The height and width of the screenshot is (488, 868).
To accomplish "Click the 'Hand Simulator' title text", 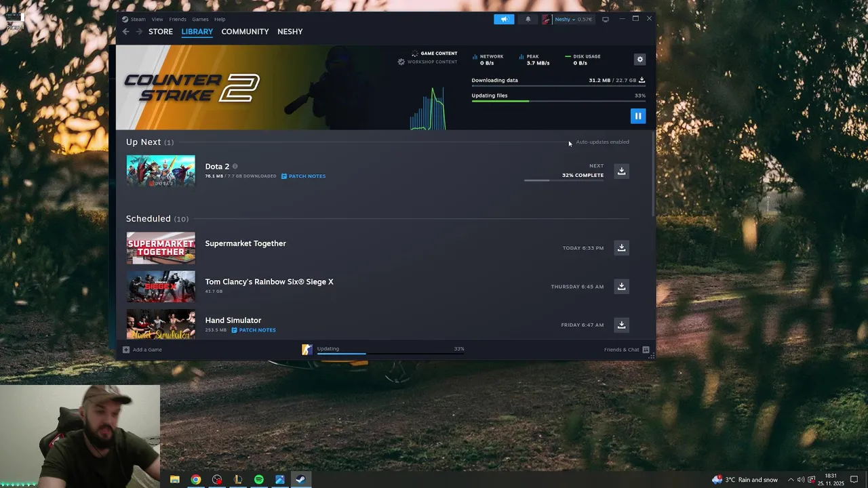I will coord(233,320).
